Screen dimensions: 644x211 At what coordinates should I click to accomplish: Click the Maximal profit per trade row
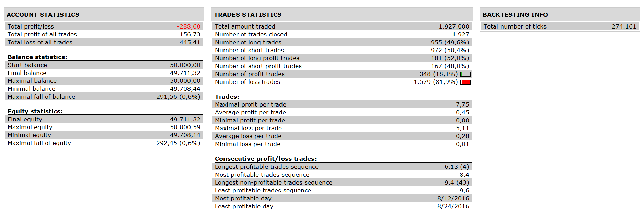pos(342,104)
